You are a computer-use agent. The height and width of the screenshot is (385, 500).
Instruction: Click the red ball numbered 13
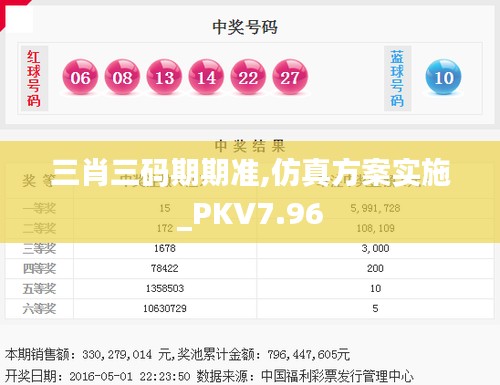[x=164, y=77]
